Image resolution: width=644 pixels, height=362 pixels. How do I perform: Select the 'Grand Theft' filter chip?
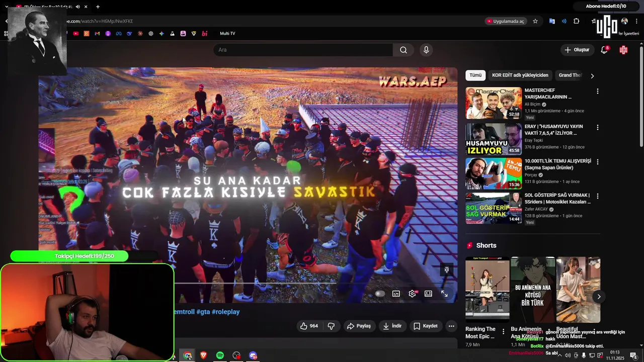point(570,75)
